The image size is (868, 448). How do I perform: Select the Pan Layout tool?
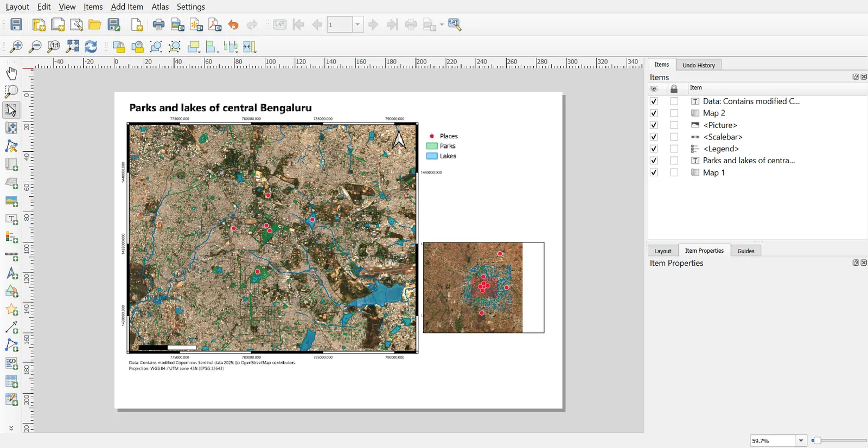(x=11, y=73)
